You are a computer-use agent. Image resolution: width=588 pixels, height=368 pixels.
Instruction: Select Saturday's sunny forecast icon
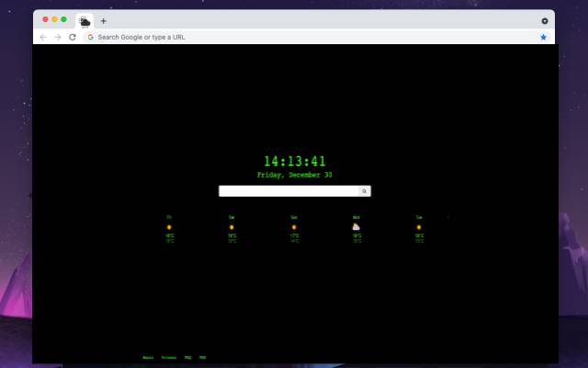[x=232, y=227]
